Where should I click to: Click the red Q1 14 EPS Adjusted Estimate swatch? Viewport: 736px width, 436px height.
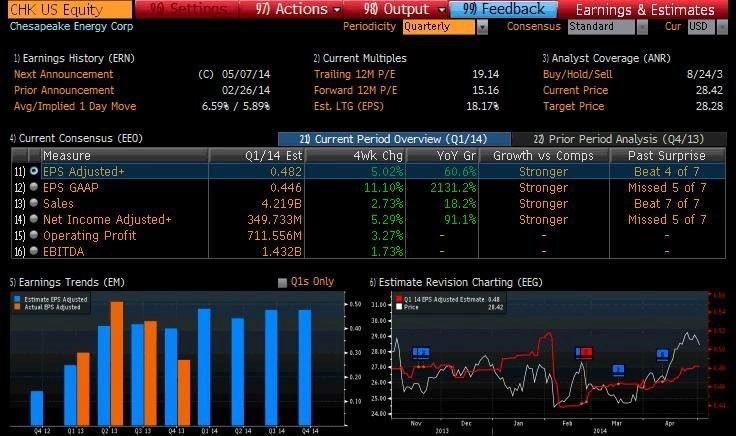[x=399, y=299]
